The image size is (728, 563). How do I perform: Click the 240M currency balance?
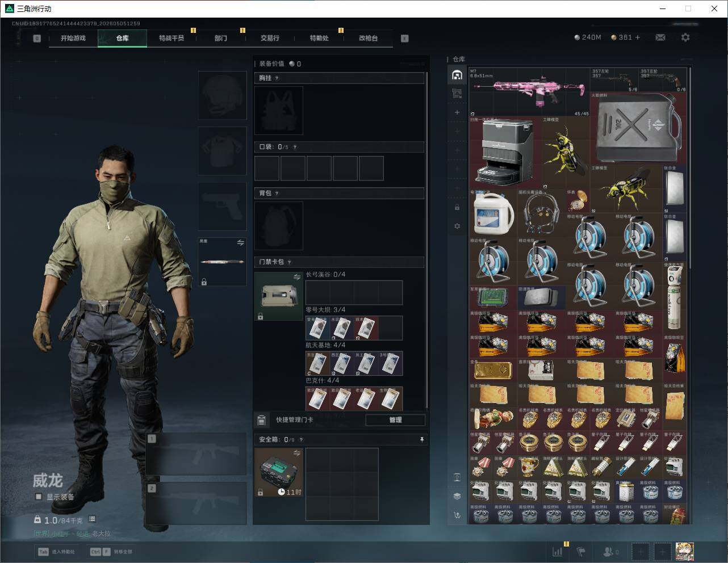pyautogui.click(x=588, y=37)
